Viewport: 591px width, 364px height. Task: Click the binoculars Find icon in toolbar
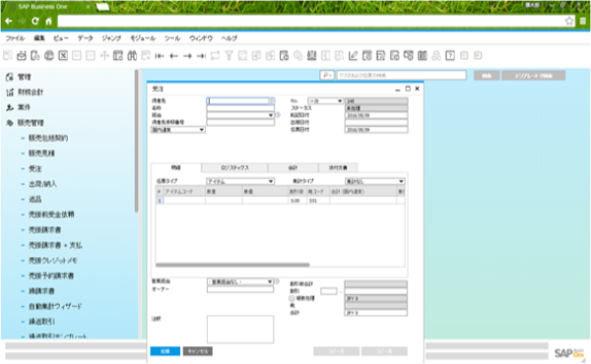(x=132, y=56)
